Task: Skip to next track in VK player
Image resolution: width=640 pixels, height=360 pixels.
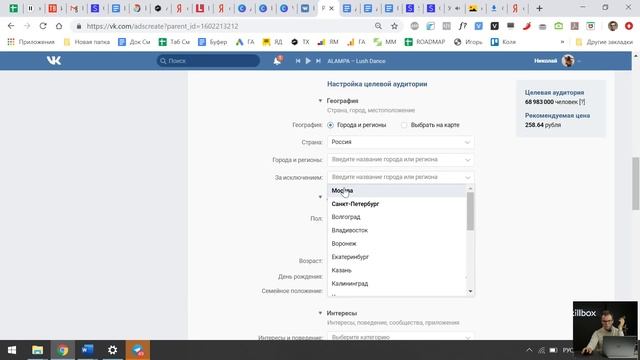Action: 318,61
